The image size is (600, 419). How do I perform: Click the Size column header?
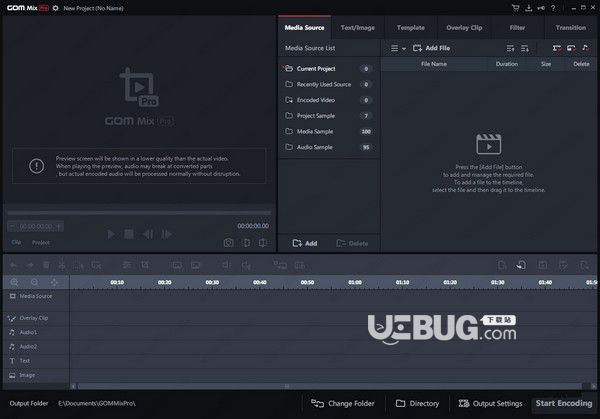pos(546,64)
